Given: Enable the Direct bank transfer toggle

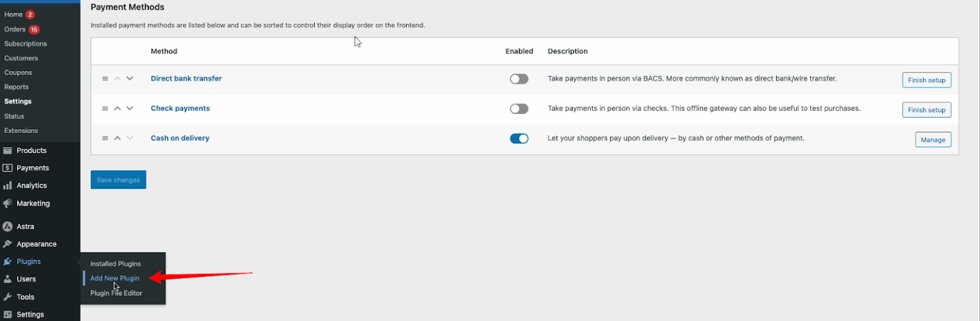Looking at the screenshot, I should 519,79.
